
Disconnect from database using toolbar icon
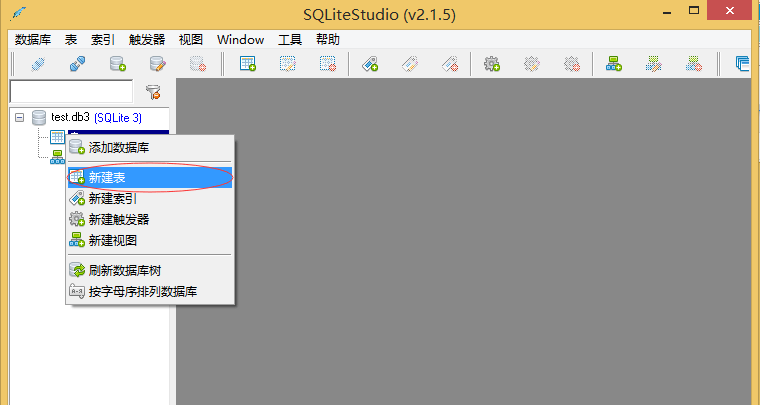78,64
